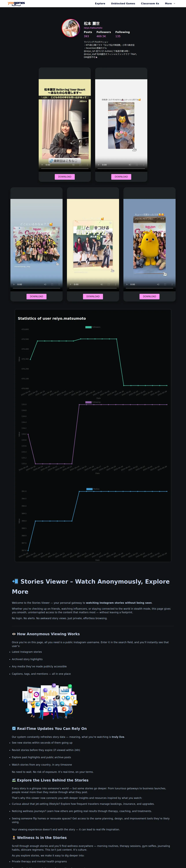Enter fullscreen on yellow chick mascot video

click(x=165, y=284)
